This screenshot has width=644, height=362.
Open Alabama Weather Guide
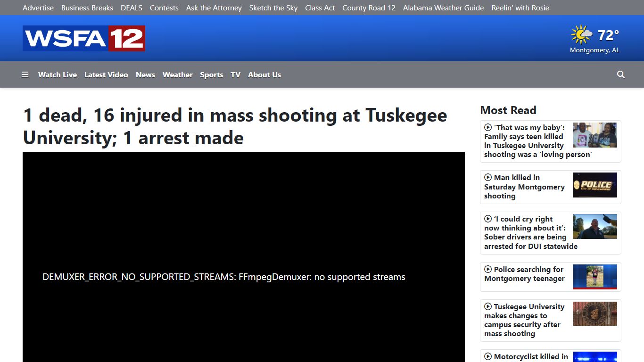444,8
